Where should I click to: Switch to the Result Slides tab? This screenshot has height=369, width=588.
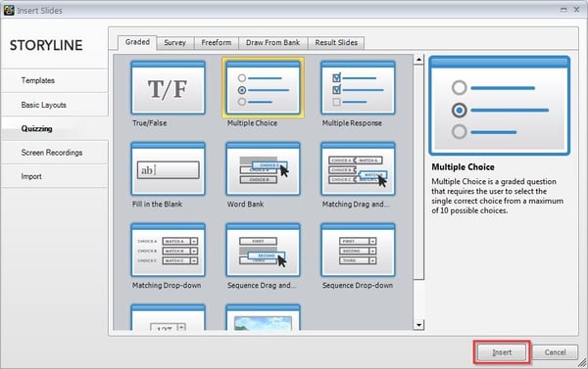[336, 43]
